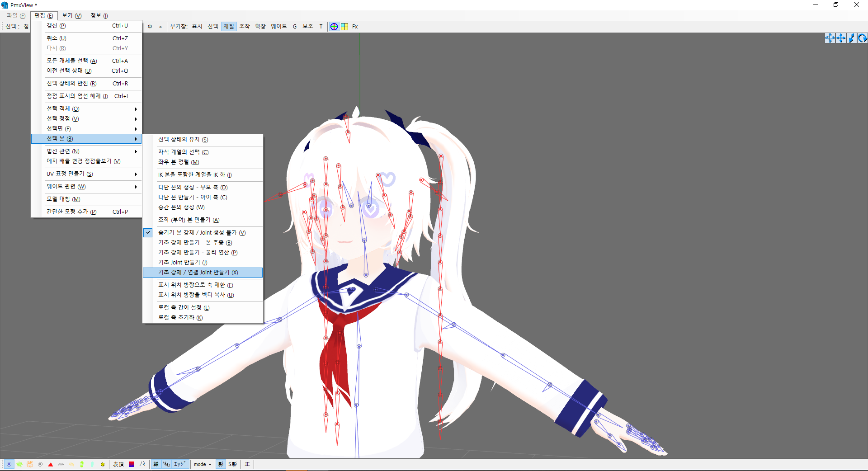
Task: Click the diagonal arrow zoom view icon
Action: coord(852,38)
